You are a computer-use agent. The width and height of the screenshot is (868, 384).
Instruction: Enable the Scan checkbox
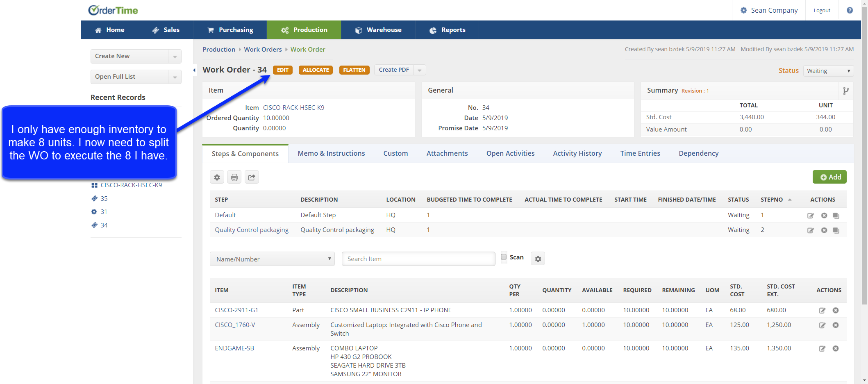point(504,257)
